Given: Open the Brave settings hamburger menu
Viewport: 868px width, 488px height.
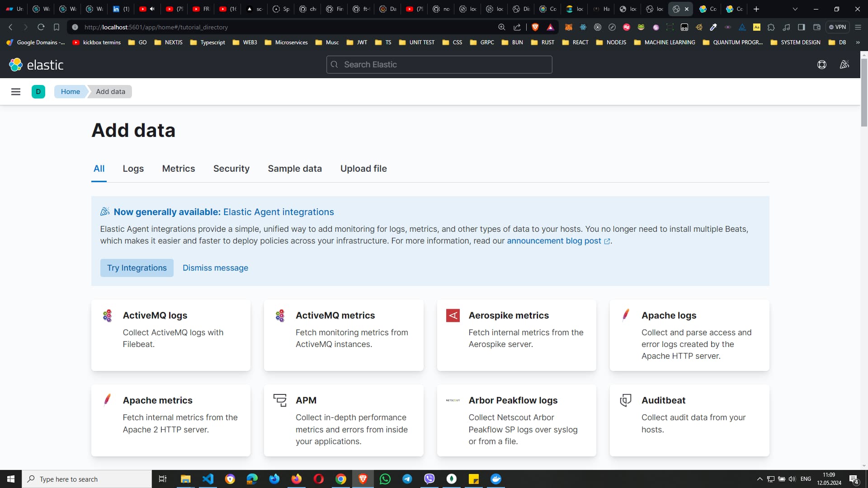Looking at the screenshot, I should coord(858,27).
